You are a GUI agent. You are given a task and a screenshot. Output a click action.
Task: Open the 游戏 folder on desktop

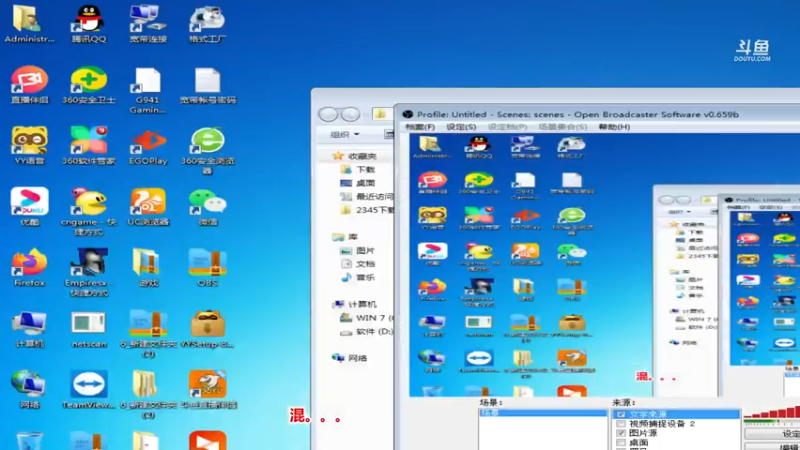[148, 267]
